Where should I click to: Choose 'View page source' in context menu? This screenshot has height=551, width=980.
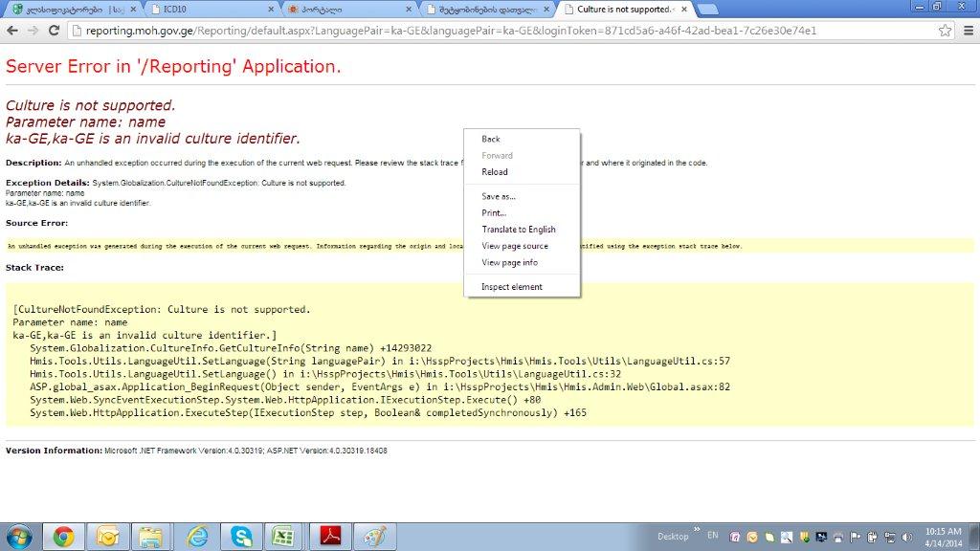pos(515,246)
